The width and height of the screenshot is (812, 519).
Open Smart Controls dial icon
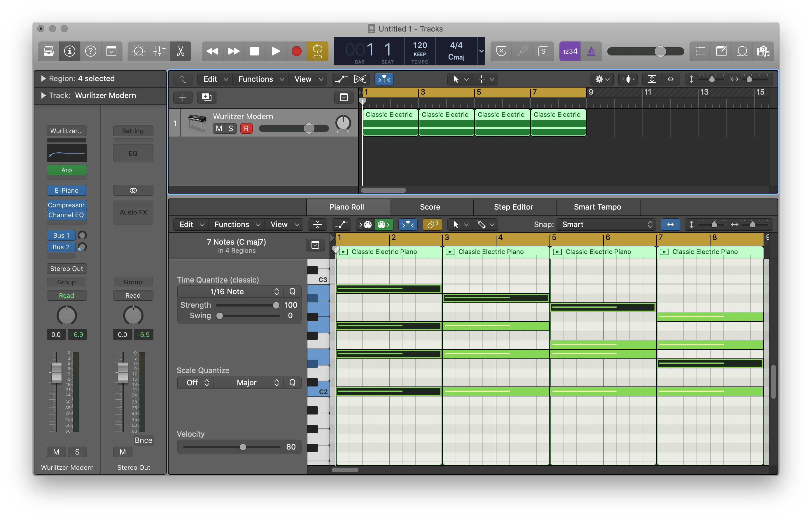pos(138,51)
